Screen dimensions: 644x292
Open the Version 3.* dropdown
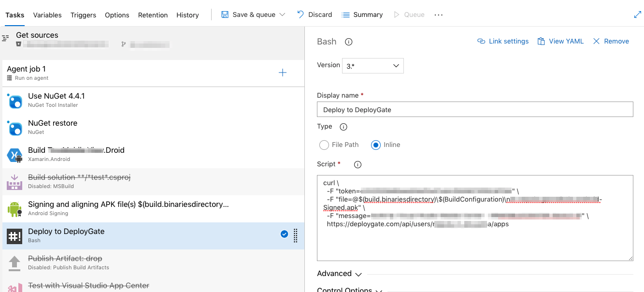coord(372,66)
